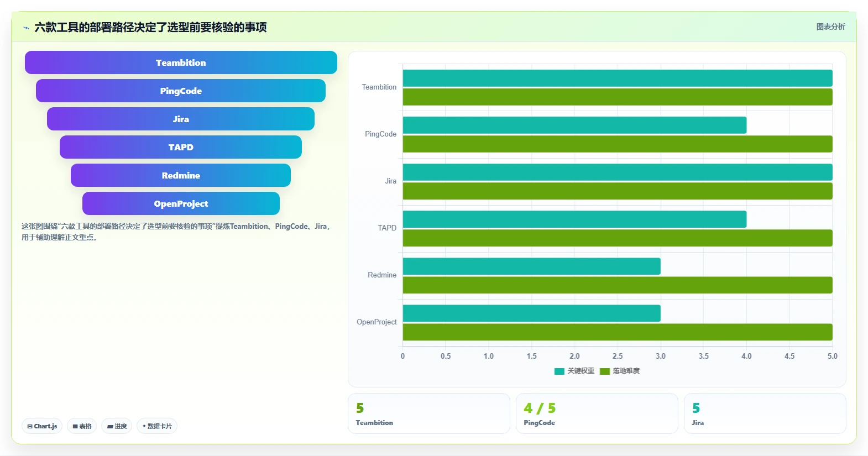The width and height of the screenshot is (868, 456).
Task: Click OpenProject's teal 关键权重 chart bar
Action: click(x=532, y=313)
